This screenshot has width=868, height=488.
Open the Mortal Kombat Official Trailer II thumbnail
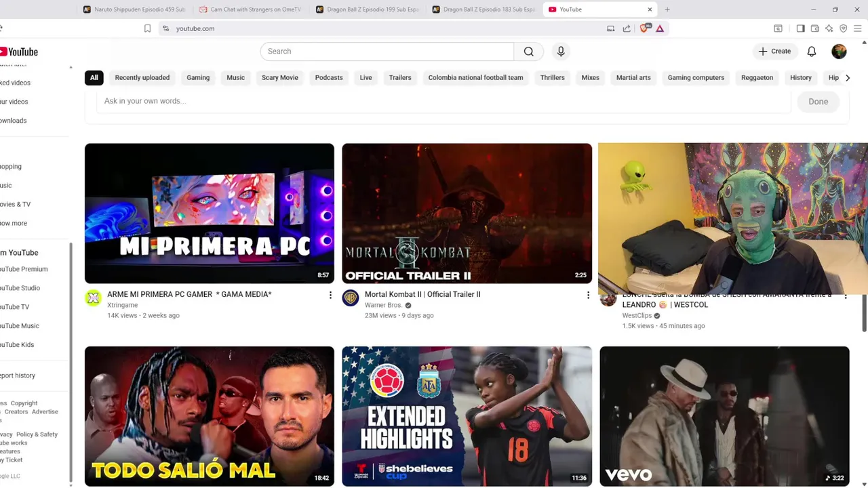click(467, 213)
